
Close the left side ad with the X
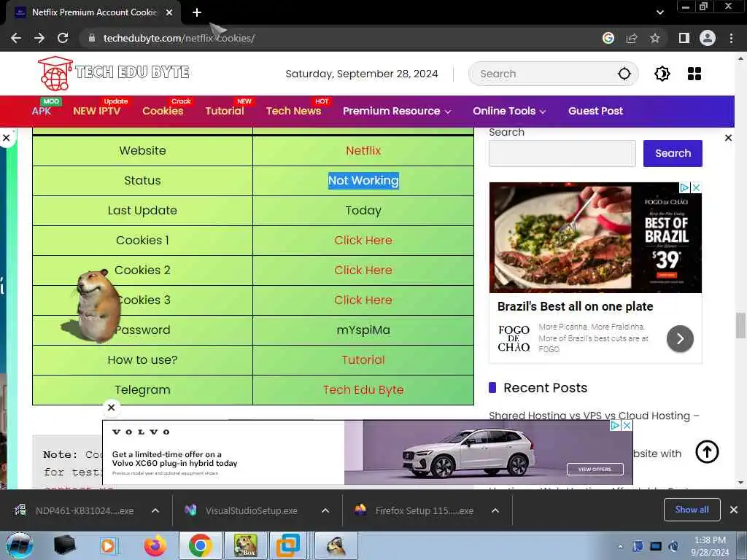coord(6,138)
